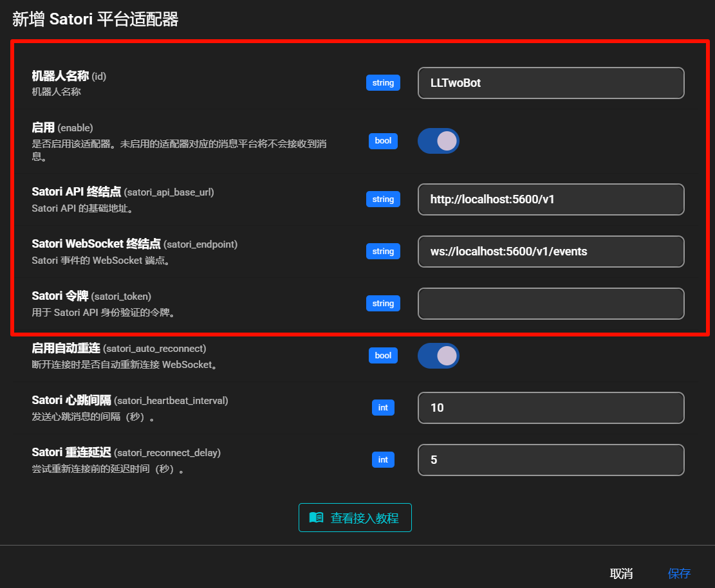This screenshot has height=588, width=715.
Task: Focus the Satori API 终结点 URL field
Action: coord(550,199)
